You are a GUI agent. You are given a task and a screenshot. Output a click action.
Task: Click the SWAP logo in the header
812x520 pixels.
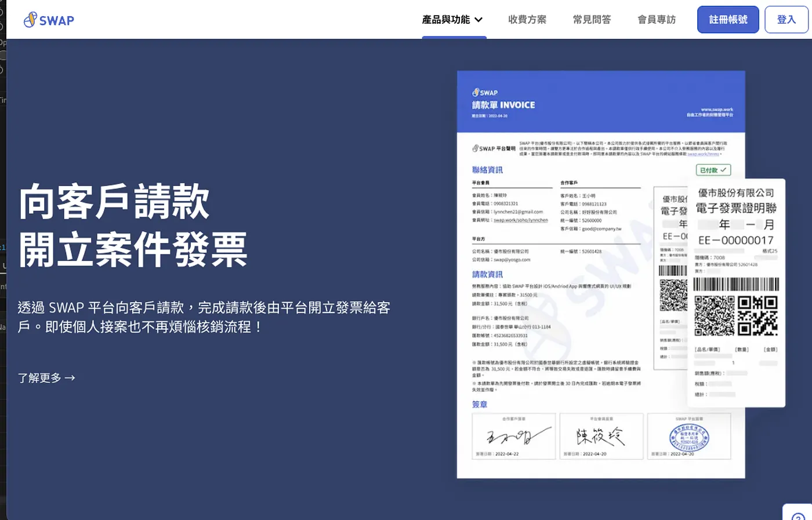(49, 20)
